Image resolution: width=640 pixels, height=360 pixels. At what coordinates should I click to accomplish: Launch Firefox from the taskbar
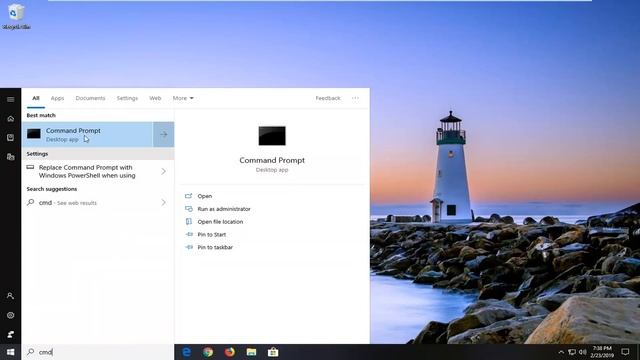click(230, 352)
